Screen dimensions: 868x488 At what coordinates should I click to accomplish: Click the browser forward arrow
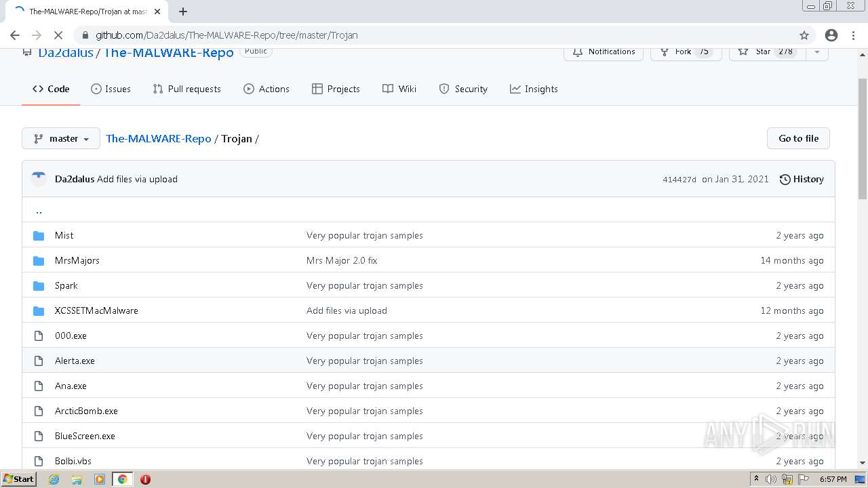click(37, 35)
